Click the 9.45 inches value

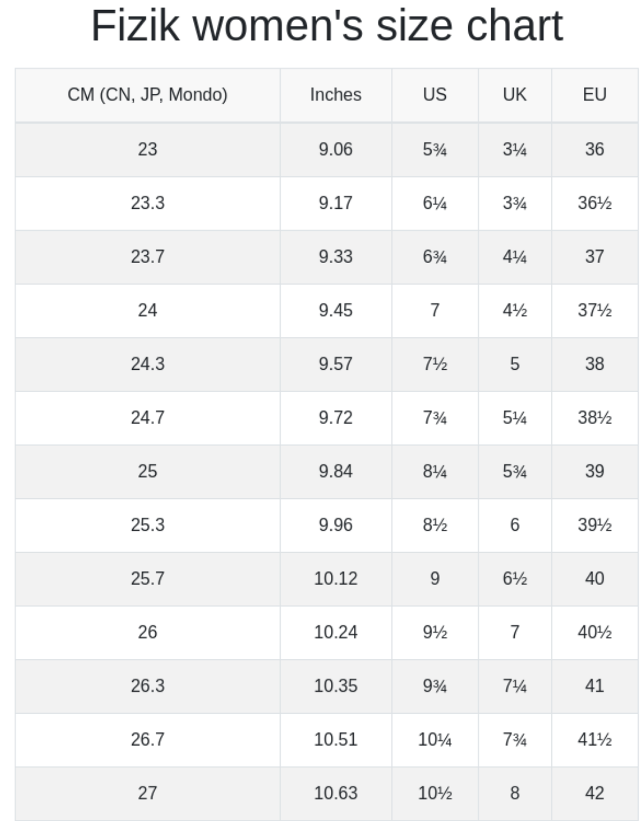(x=336, y=310)
